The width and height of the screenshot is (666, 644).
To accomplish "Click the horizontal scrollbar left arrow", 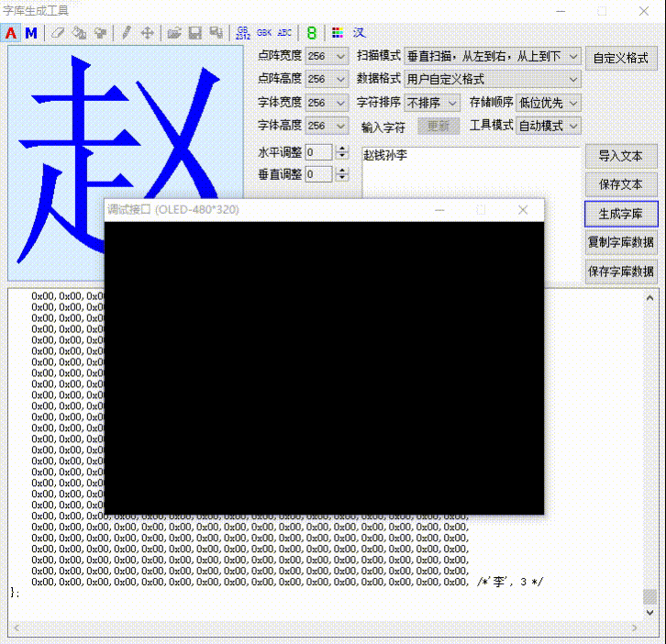I will [x=17, y=627].
